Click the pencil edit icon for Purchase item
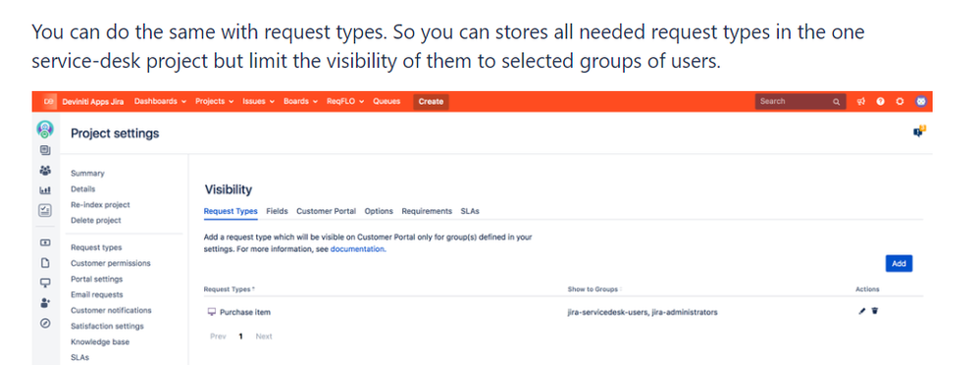Image resolution: width=980 pixels, height=365 pixels. [x=862, y=311]
